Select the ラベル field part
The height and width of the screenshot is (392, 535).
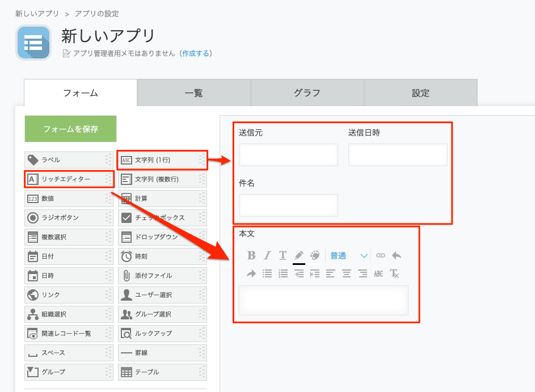(x=69, y=159)
